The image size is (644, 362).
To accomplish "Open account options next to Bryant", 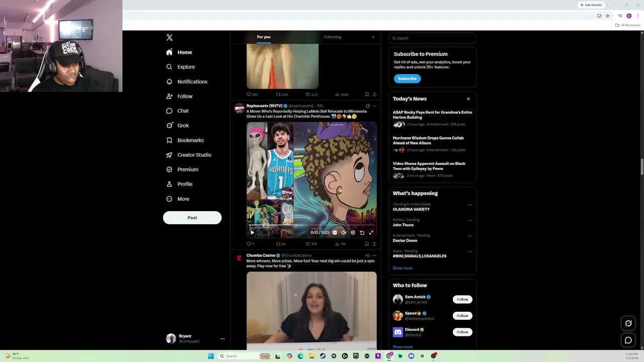I will click(x=222, y=339).
